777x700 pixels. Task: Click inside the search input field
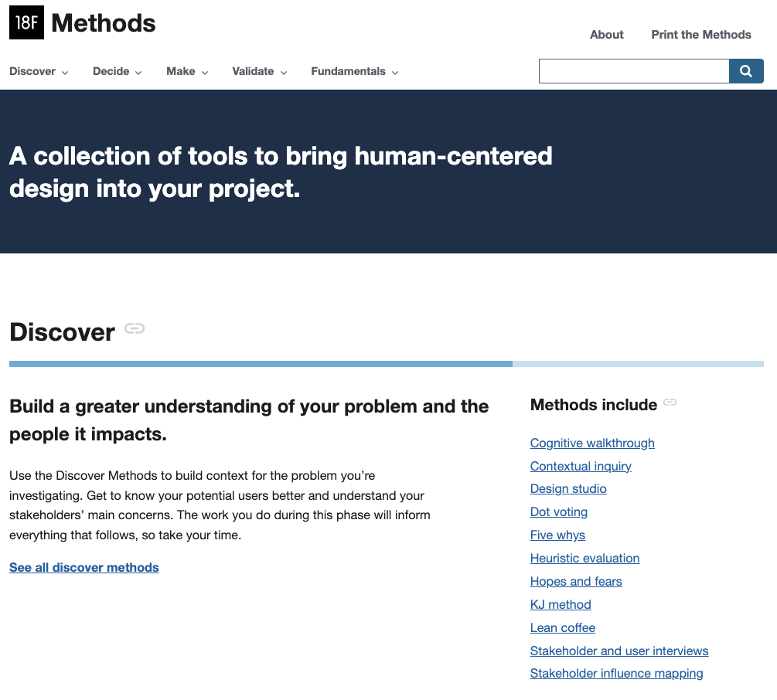[x=634, y=70]
